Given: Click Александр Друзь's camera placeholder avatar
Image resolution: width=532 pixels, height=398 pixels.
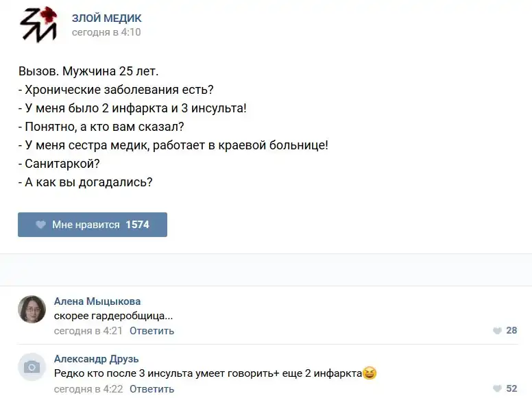Looking at the screenshot, I should pyautogui.click(x=32, y=367).
